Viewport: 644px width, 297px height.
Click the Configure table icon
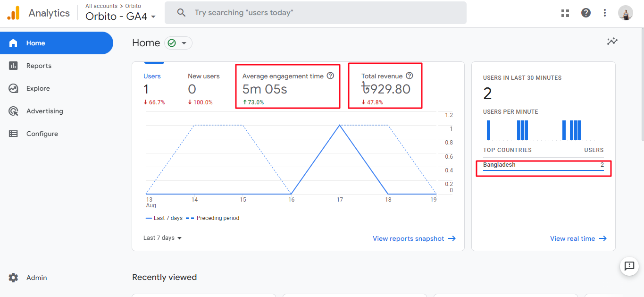coord(13,134)
